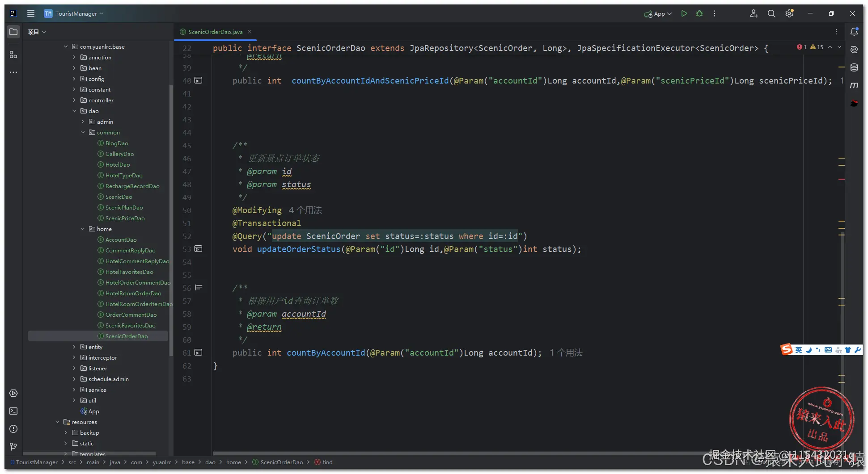This screenshot has height=474, width=868.
Task: Expand the entity package
Action: (74, 347)
